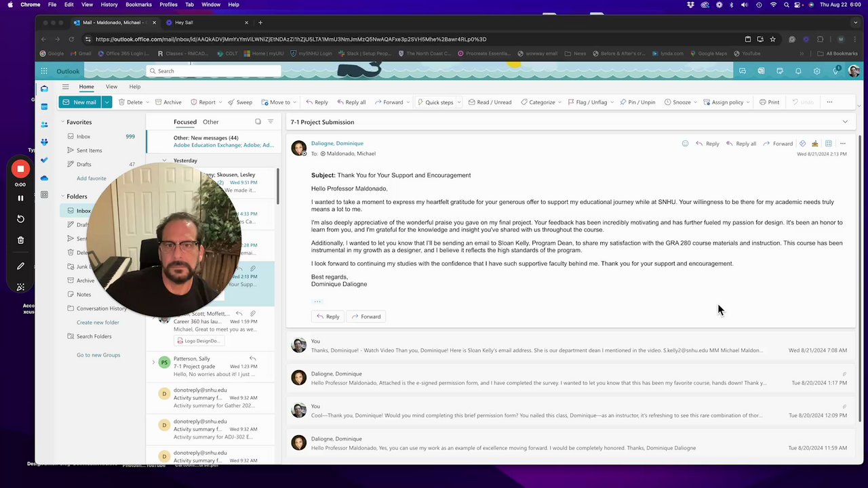868x488 pixels.
Task: Click Pin / Unpin in the toolbar
Action: tap(637, 102)
